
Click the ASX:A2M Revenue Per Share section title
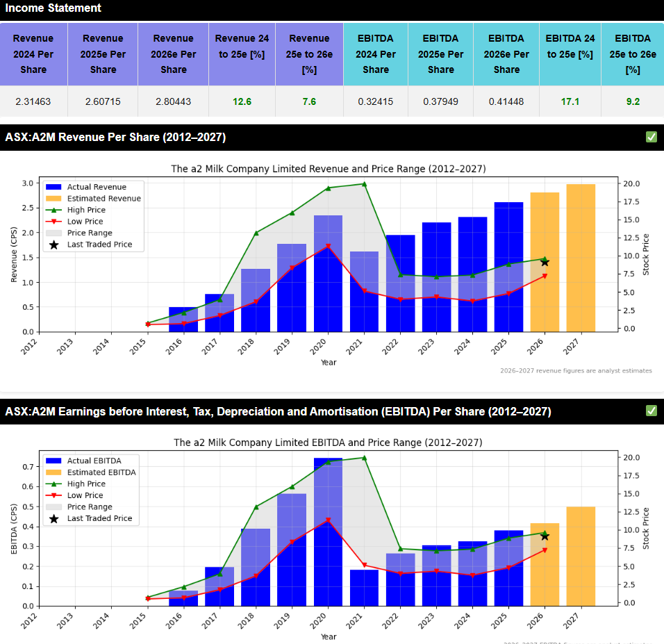[115, 137]
